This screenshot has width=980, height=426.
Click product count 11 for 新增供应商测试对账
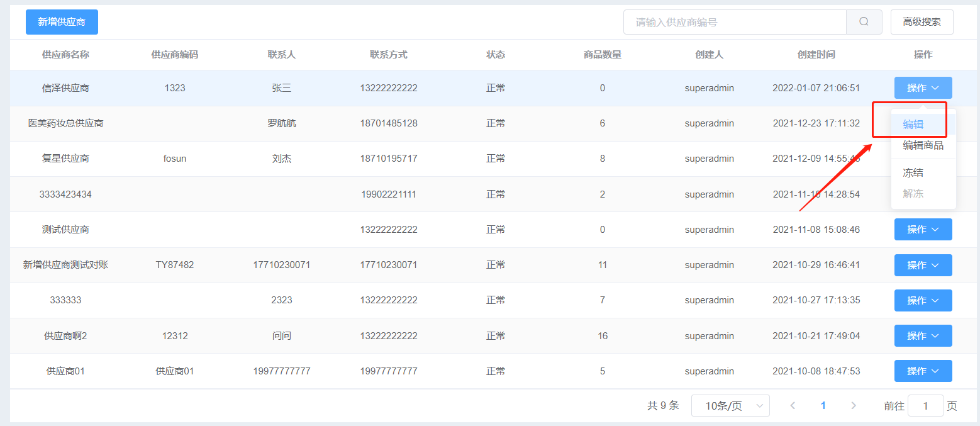coord(603,265)
